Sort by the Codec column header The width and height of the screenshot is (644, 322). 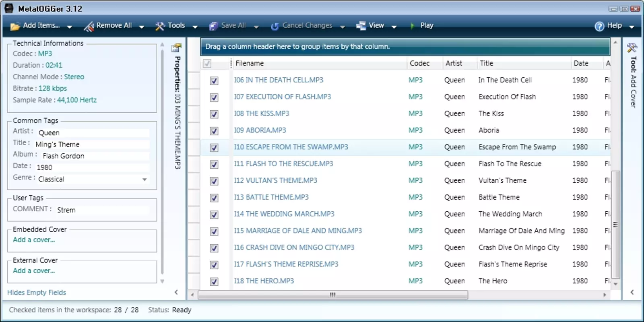[x=424, y=63]
